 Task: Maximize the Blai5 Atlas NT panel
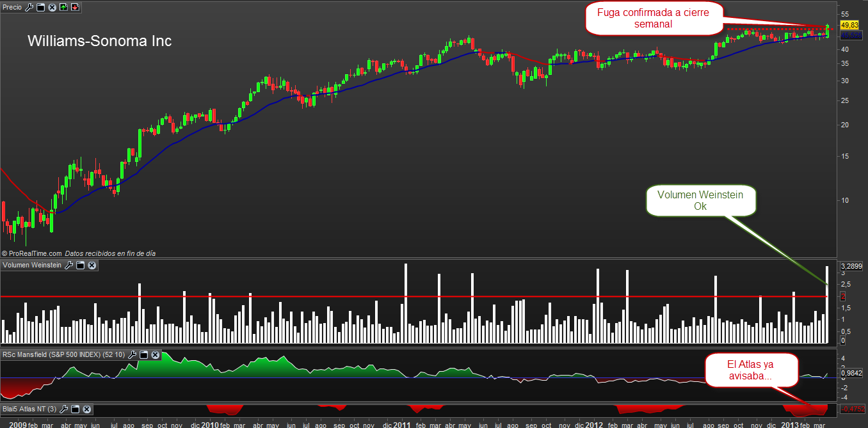click(76, 409)
